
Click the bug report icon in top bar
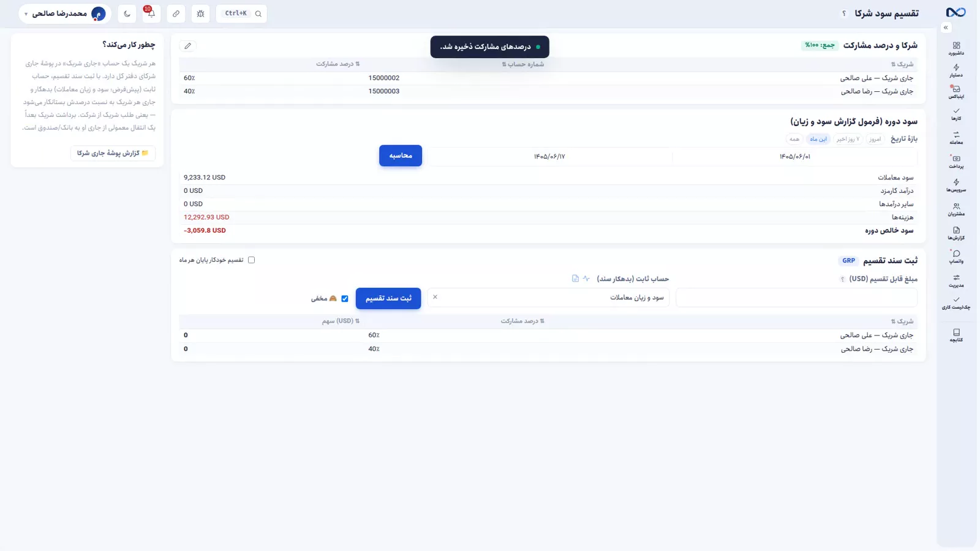click(x=200, y=13)
